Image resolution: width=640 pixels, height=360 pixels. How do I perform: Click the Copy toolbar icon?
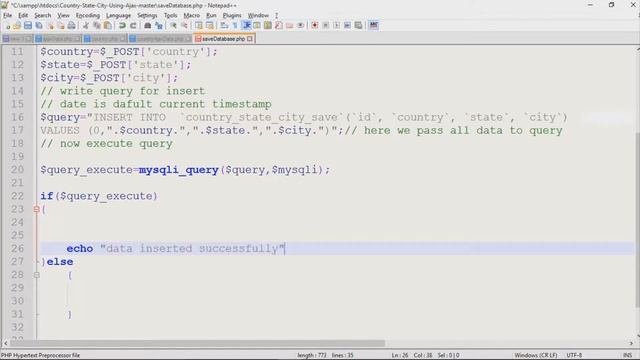[97, 25]
